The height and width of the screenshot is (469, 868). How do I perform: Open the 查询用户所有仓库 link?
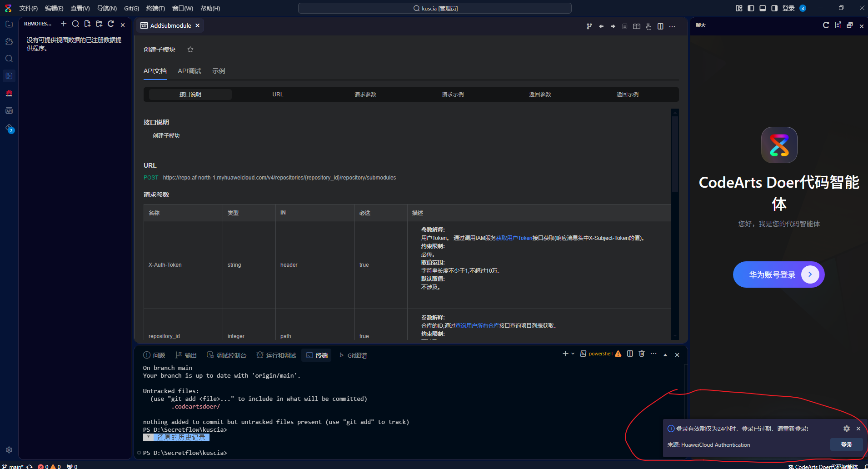point(477,325)
